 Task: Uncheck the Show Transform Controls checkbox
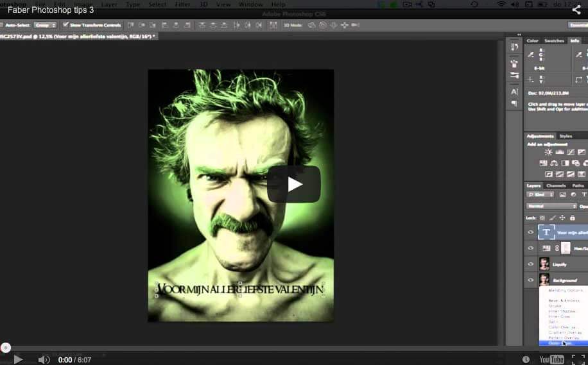pyautogui.click(x=65, y=25)
